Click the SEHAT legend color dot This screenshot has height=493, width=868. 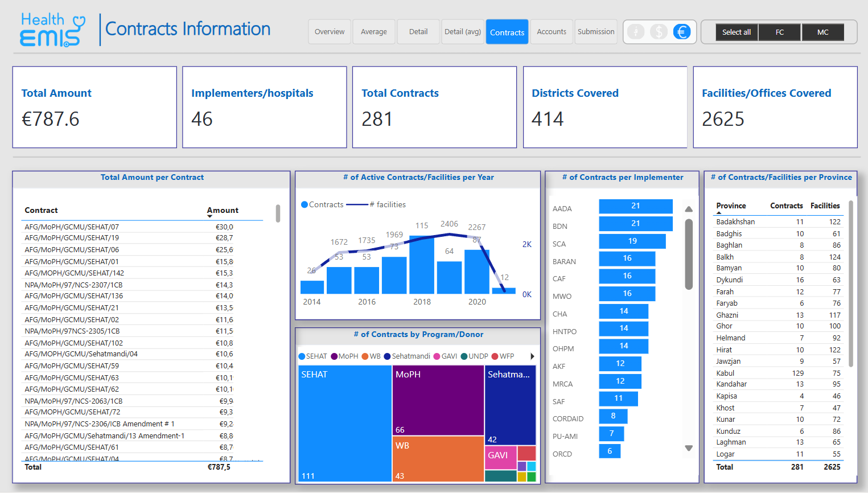302,356
